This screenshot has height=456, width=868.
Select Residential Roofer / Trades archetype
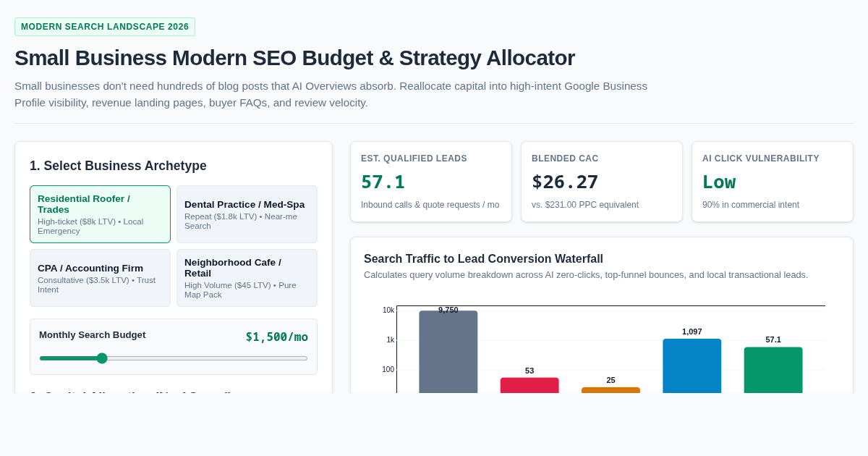100,214
